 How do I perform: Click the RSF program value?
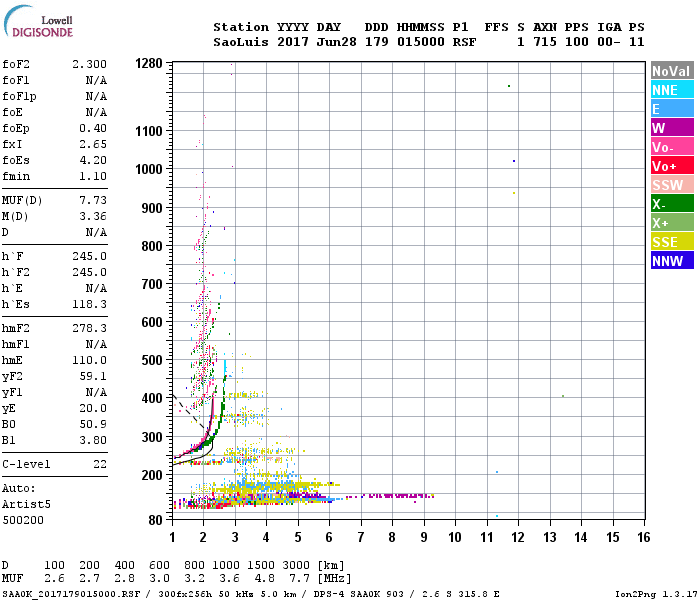pyautogui.click(x=464, y=42)
